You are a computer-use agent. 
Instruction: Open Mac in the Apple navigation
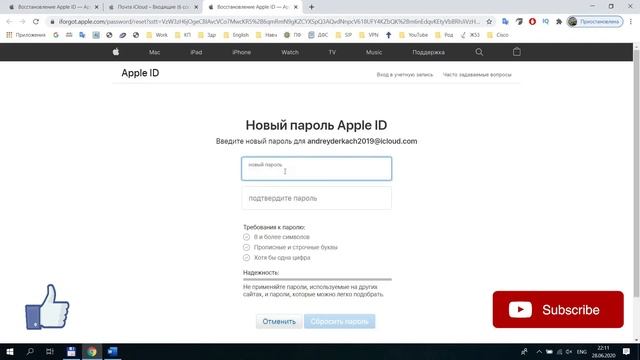coord(154,52)
